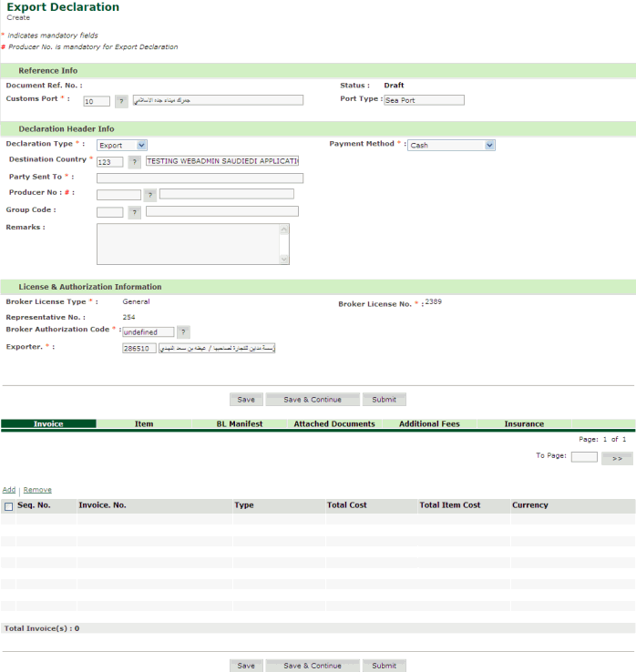Go to next page with >> button
636x672 pixels.
(617, 458)
